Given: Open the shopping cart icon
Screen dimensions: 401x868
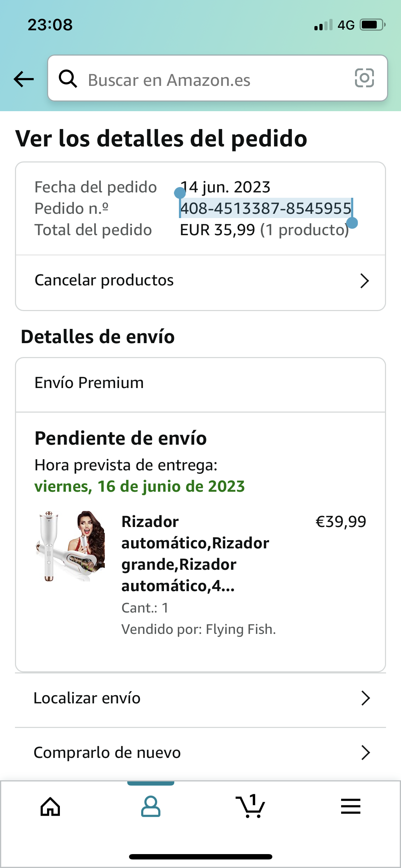Looking at the screenshot, I should pos(251,806).
